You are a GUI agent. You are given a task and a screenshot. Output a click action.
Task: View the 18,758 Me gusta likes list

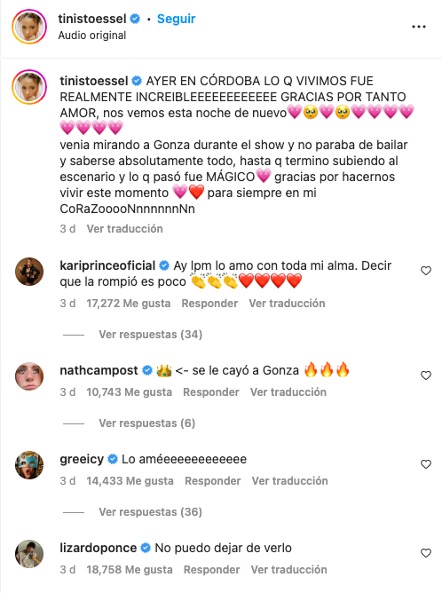tap(129, 570)
